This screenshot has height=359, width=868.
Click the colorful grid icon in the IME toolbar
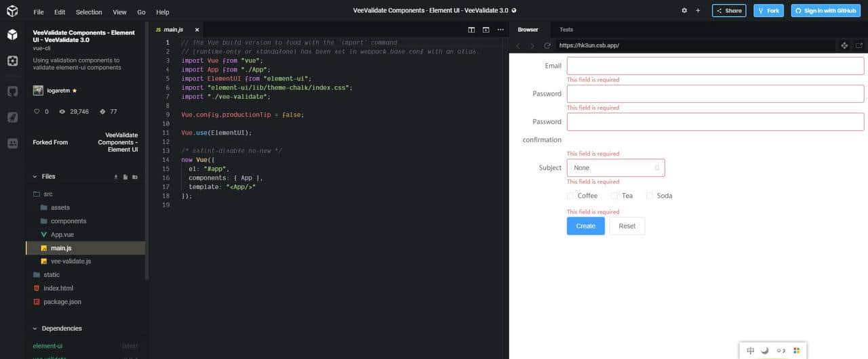pyautogui.click(x=797, y=351)
